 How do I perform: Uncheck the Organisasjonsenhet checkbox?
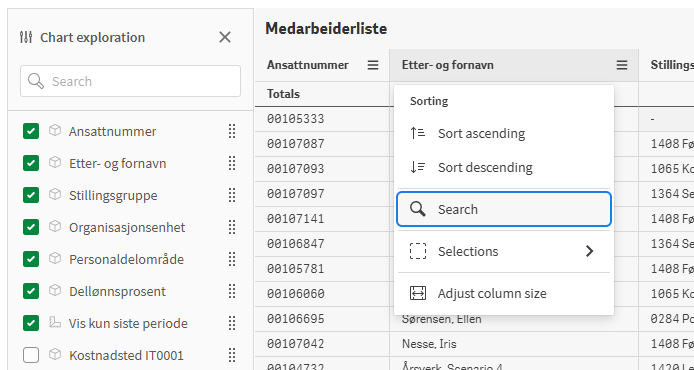point(31,227)
